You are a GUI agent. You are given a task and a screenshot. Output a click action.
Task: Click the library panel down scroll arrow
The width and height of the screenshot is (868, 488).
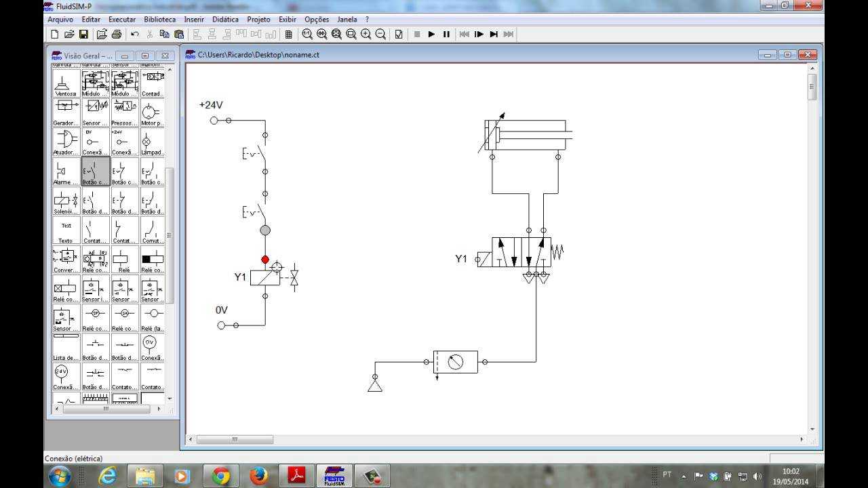pos(169,399)
